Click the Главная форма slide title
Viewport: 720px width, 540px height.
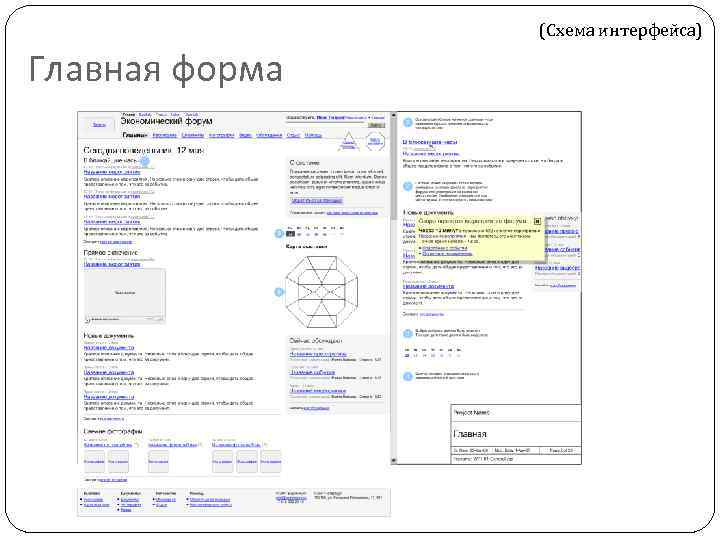[x=156, y=69]
